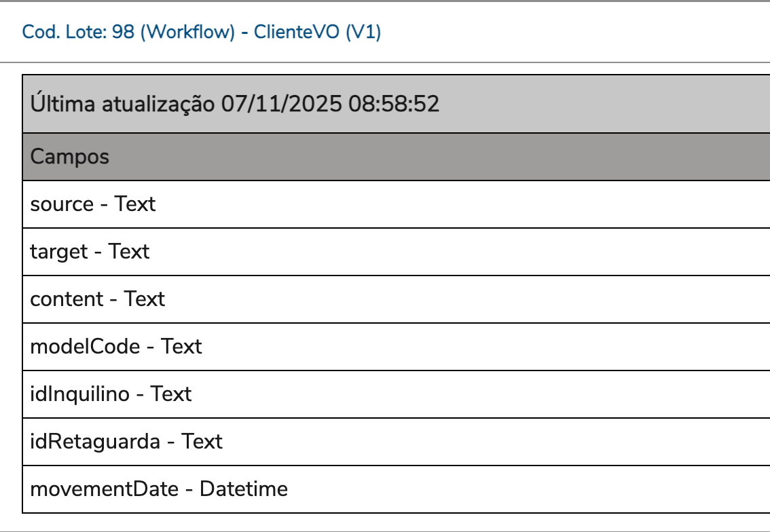Click the word "(Workflow)" in the title

[188, 33]
